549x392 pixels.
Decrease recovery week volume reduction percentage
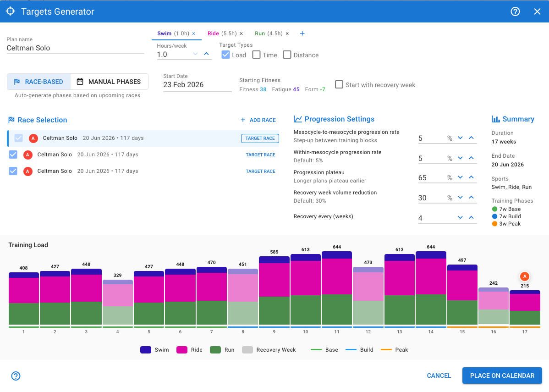pos(460,198)
